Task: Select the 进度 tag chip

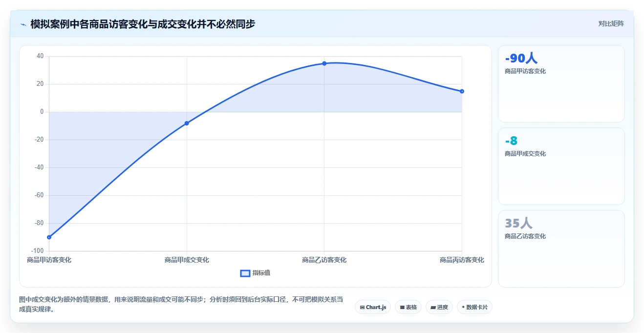Action: point(439,307)
